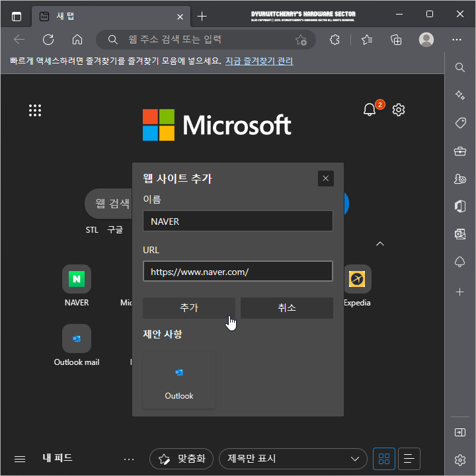Click the 웹 검색 search box
476x476 pixels.
click(x=108, y=204)
